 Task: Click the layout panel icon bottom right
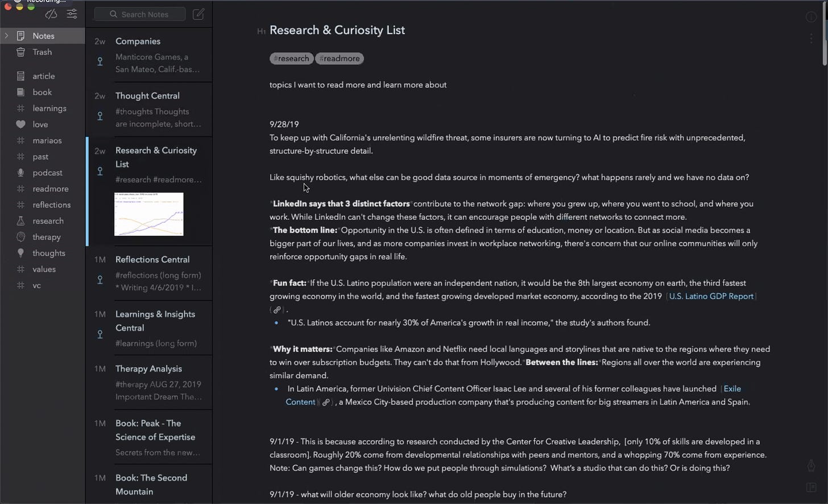[x=812, y=488]
